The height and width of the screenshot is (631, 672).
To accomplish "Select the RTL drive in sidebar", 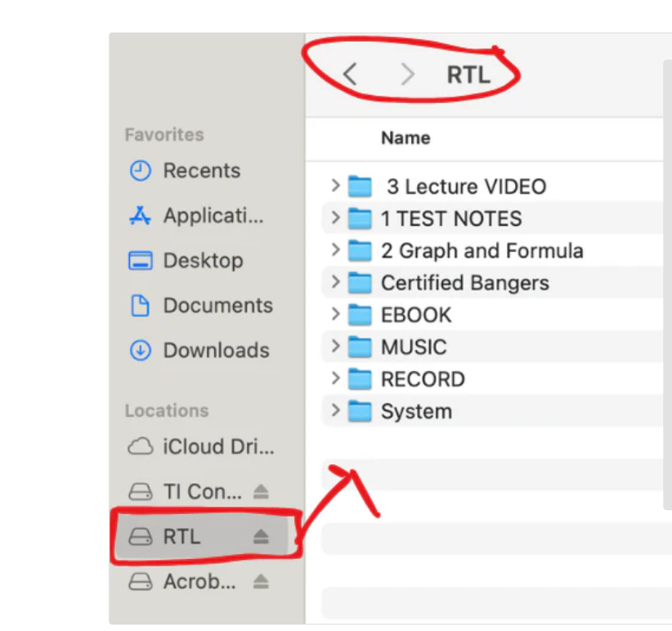I will tap(181, 537).
